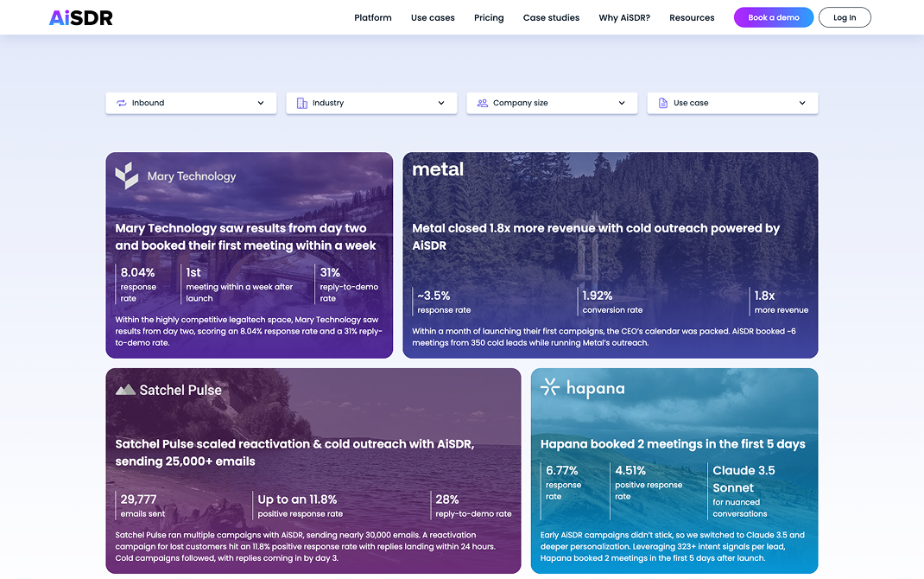Viewport: 924px width, 579px height.
Task: Open the Platform menu
Action: pos(373,17)
